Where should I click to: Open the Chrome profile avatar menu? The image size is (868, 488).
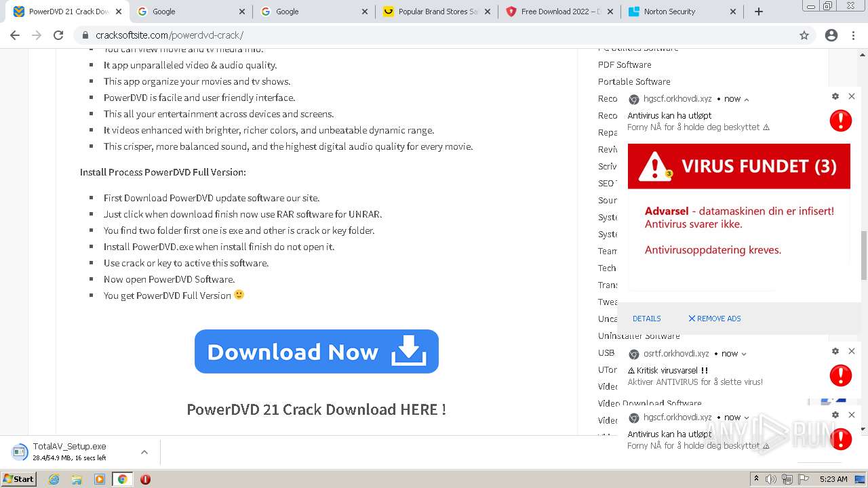[831, 35]
